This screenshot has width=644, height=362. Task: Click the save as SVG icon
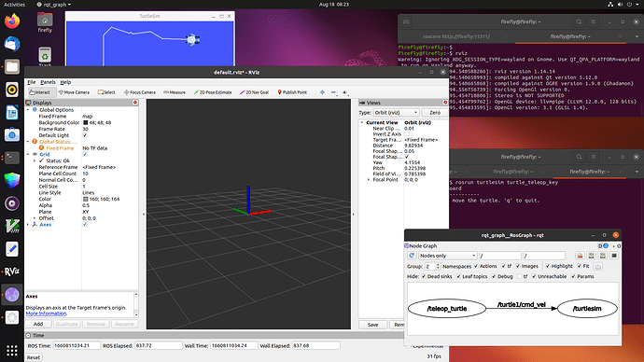(x=603, y=256)
